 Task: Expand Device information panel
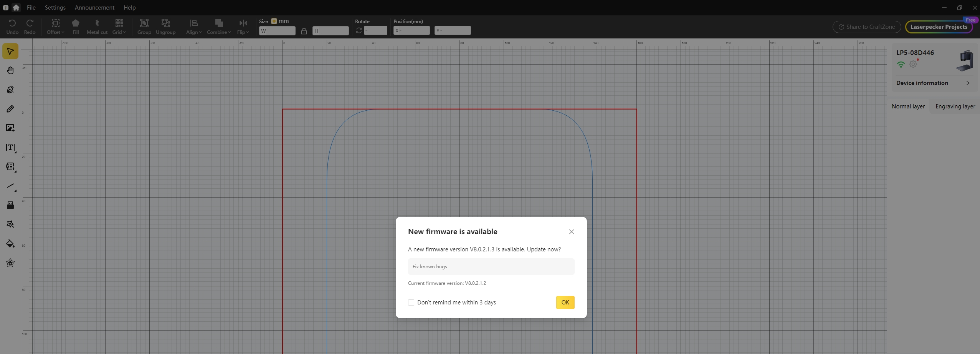933,83
